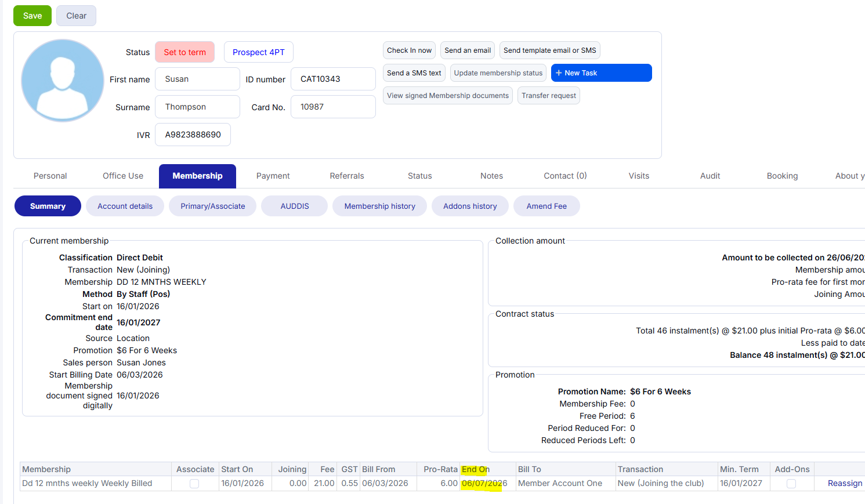Open the Status tab
The image size is (865, 504).
pyautogui.click(x=420, y=176)
